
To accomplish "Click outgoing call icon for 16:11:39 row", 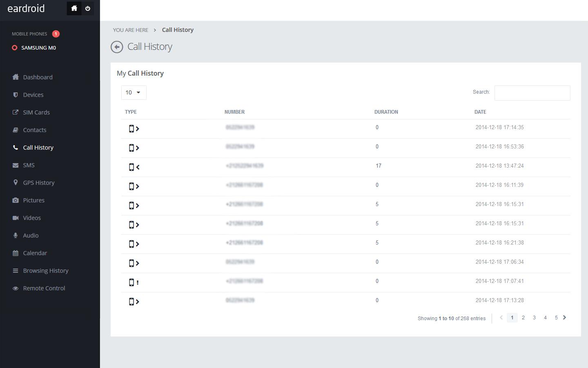I will coord(134,186).
